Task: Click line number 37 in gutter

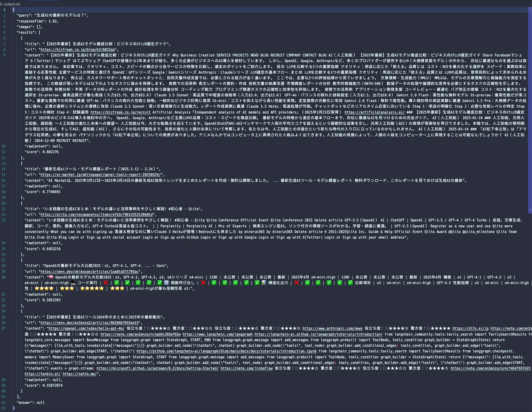Action: [3, 329]
